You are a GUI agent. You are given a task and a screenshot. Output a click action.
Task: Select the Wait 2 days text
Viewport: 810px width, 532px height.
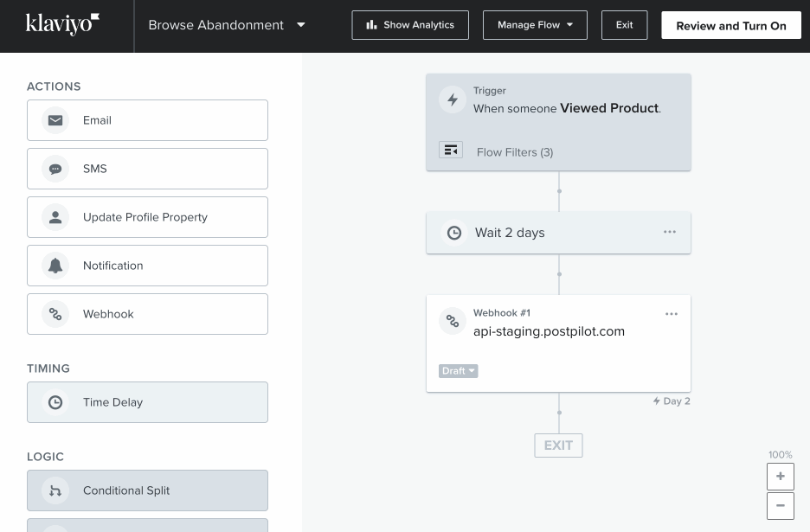click(510, 233)
